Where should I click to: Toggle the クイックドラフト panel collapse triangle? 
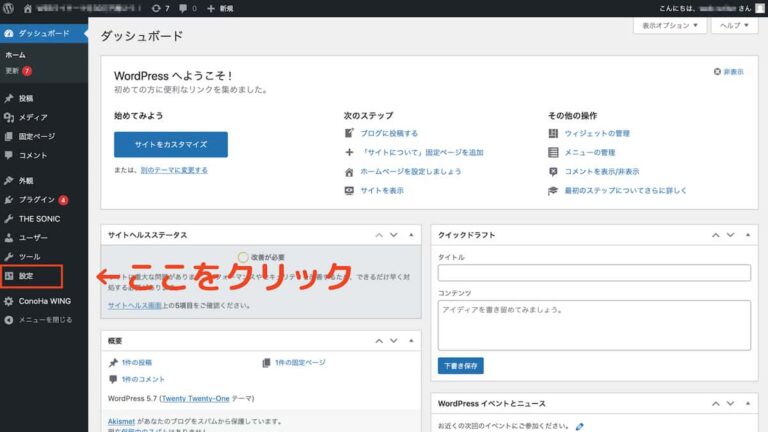coord(748,235)
